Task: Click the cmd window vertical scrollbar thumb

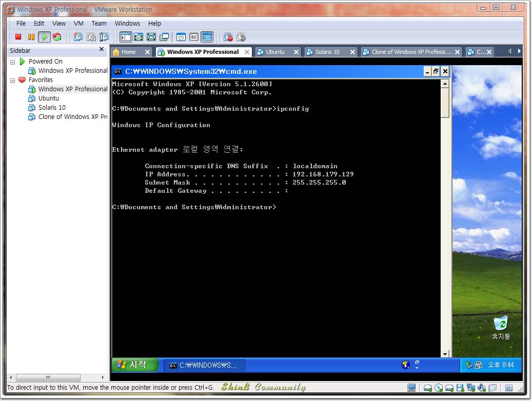Action: [445, 103]
